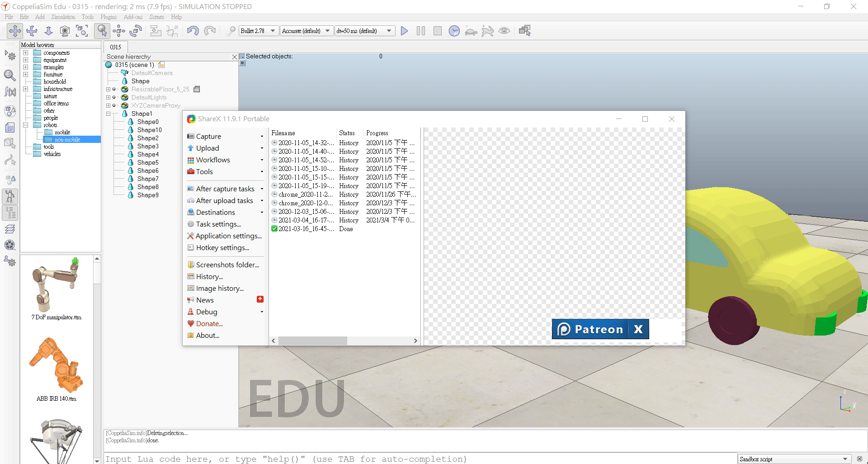Click the script icon beside ResizableFloor_5_25
This screenshot has width=868, height=464.
coord(197,89)
